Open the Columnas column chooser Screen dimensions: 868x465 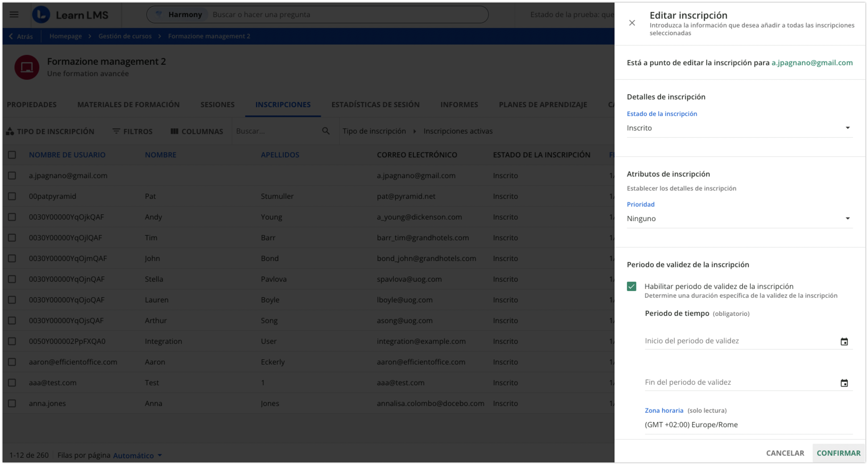[x=197, y=131]
